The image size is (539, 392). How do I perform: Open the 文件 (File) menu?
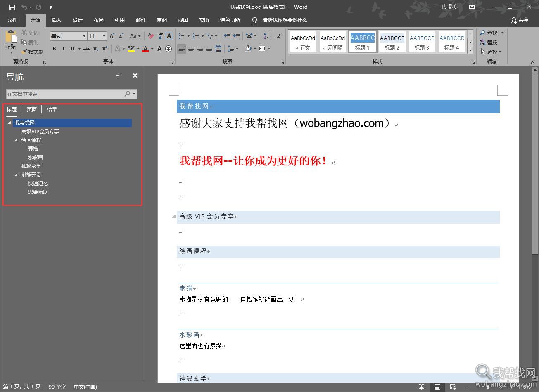(12, 20)
